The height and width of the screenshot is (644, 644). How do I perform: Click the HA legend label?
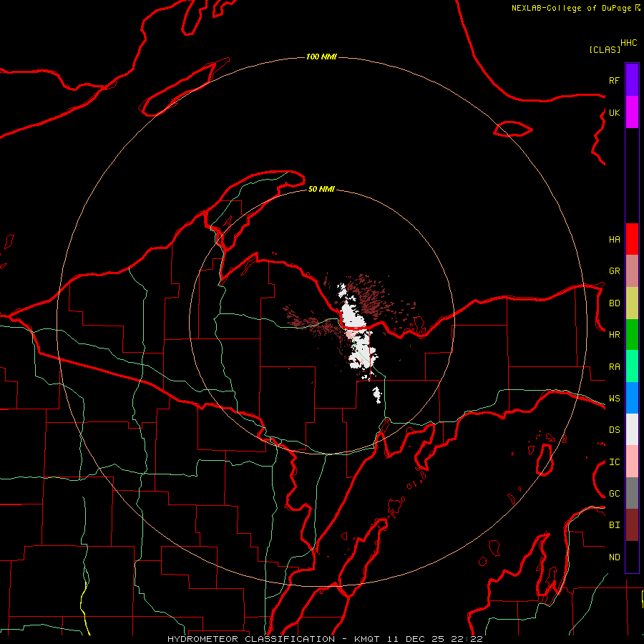(x=614, y=240)
